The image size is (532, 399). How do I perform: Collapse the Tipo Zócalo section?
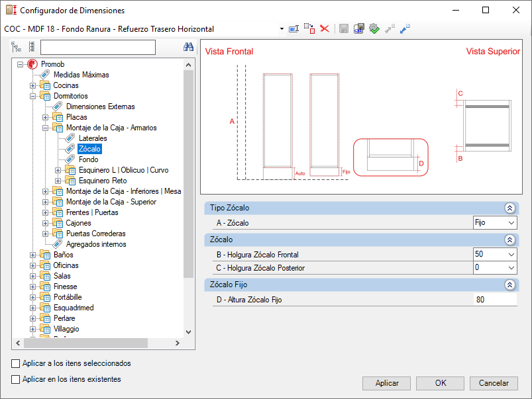click(509, 208)
